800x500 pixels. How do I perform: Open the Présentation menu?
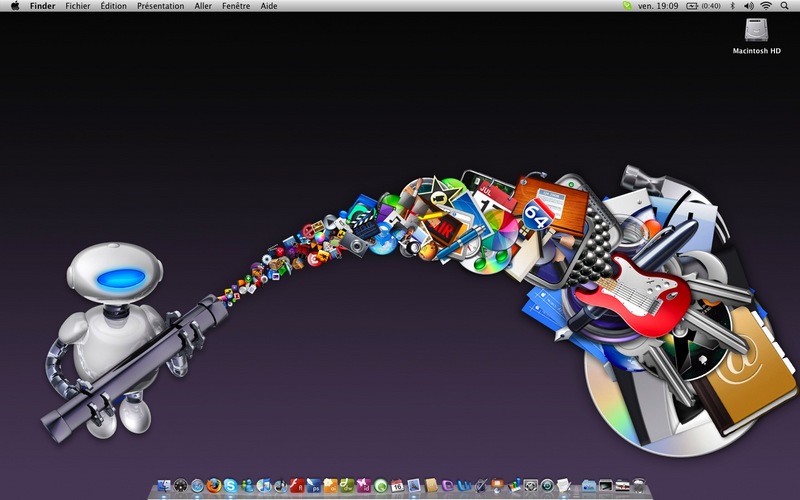pyautogui.click(x=160, y=6)
